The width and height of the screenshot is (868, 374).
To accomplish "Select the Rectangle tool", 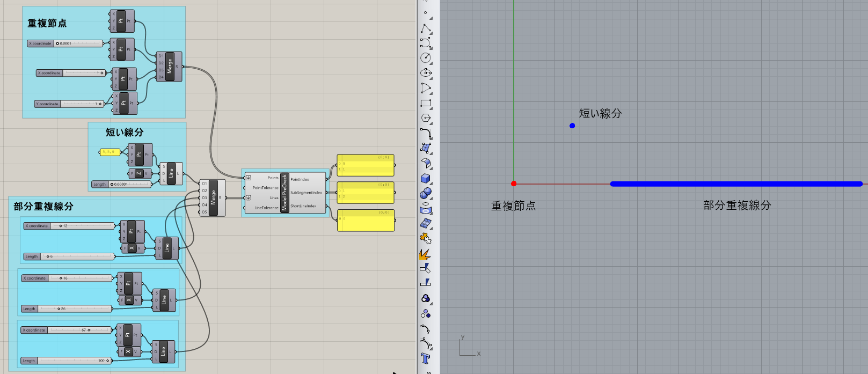I will pyautogui.click(x=426, y=103).
